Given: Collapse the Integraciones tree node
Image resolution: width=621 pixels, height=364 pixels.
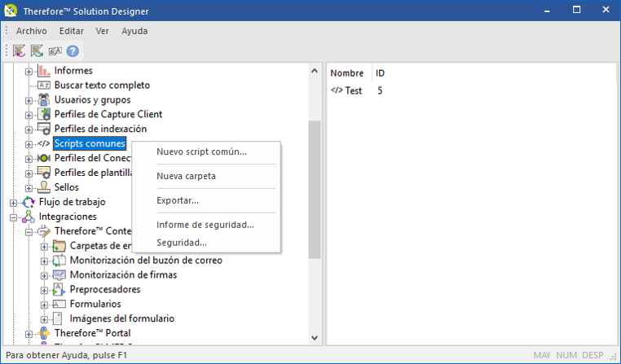Looking at the screenshot, I should pyautogui.click(x=14, y=217).
